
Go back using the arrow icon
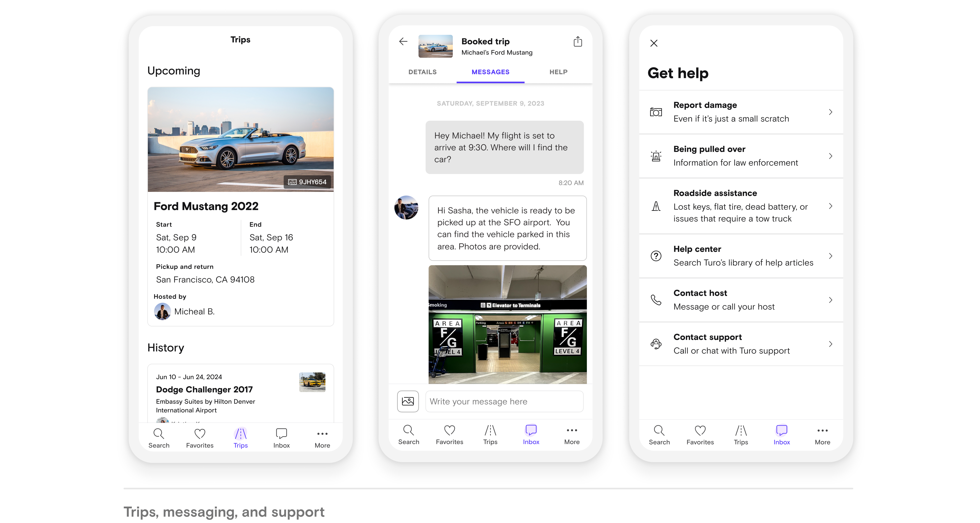click(403, 41)
